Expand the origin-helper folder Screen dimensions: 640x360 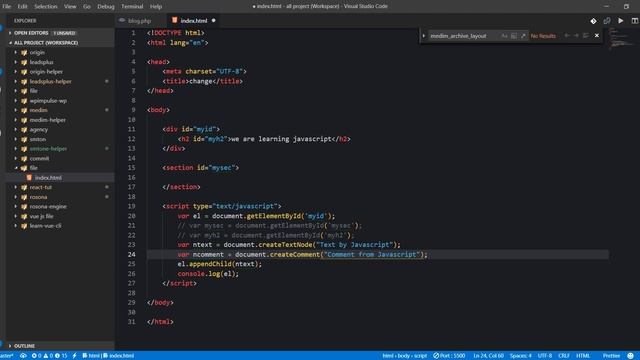(x=16, y=71)
